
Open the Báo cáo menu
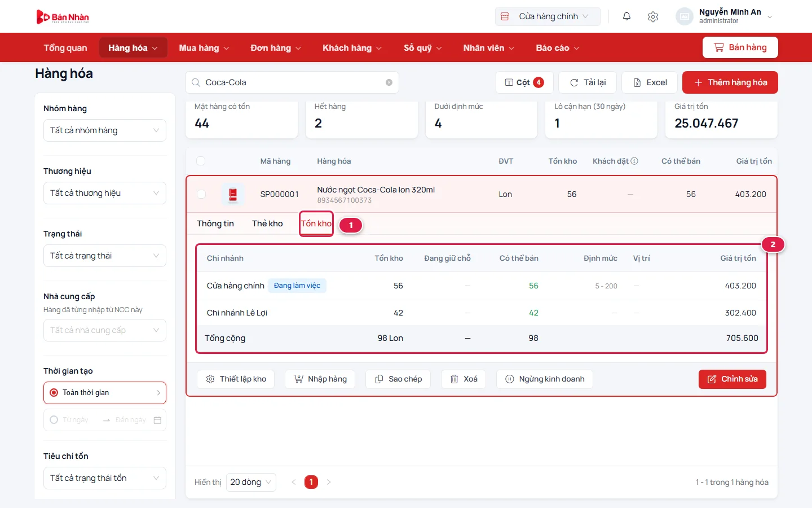click(x=558, y=48)
